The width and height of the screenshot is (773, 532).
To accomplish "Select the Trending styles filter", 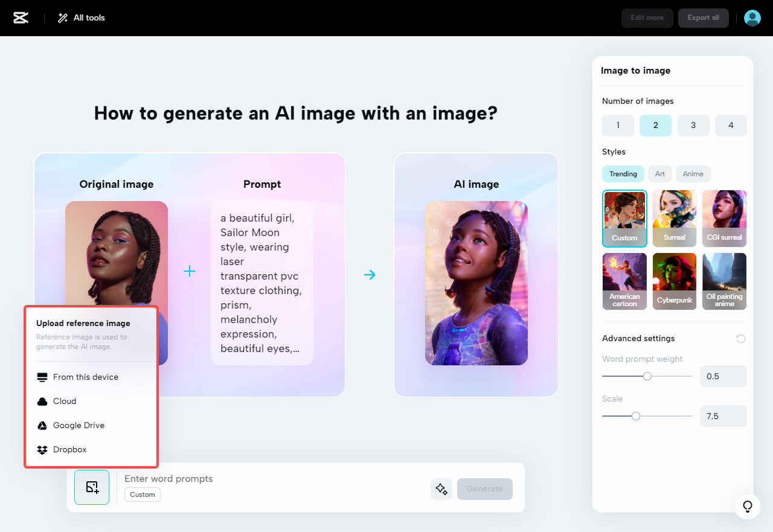I will (x=623, y=173).
